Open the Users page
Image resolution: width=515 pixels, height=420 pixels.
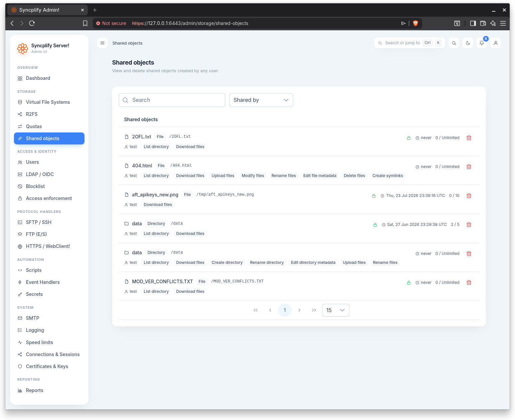pyautogui.click(x=49, y=162)
